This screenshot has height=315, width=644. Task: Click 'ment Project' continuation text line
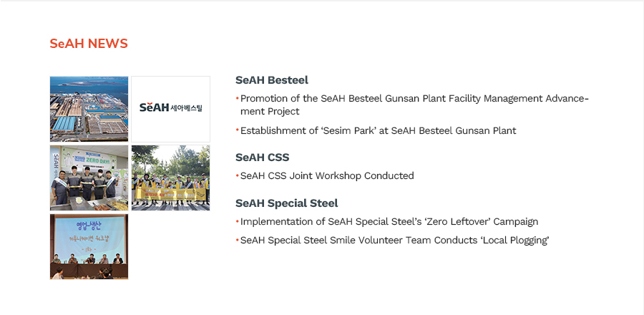coord(270,111)
